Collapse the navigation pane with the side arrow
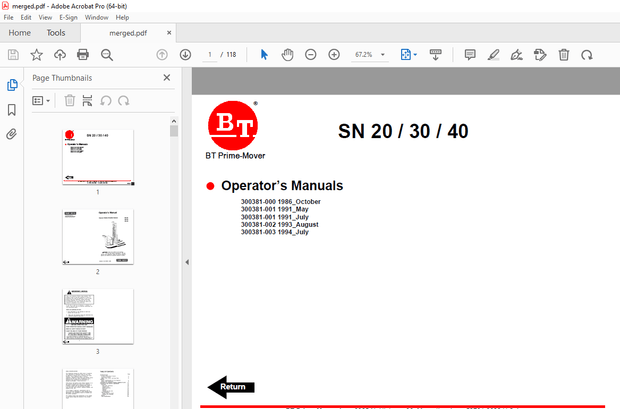This screenshot has width=620, height=409. click(187, 262)
